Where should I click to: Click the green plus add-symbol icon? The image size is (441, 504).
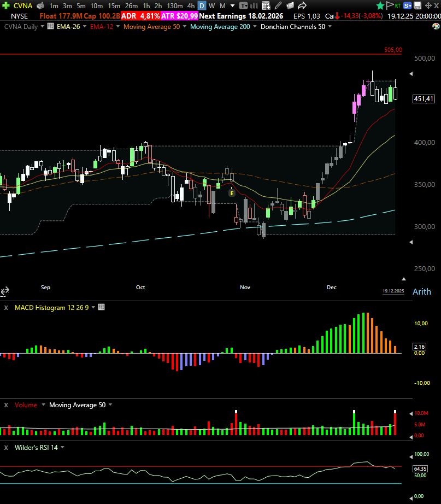(x=6, y=5)
